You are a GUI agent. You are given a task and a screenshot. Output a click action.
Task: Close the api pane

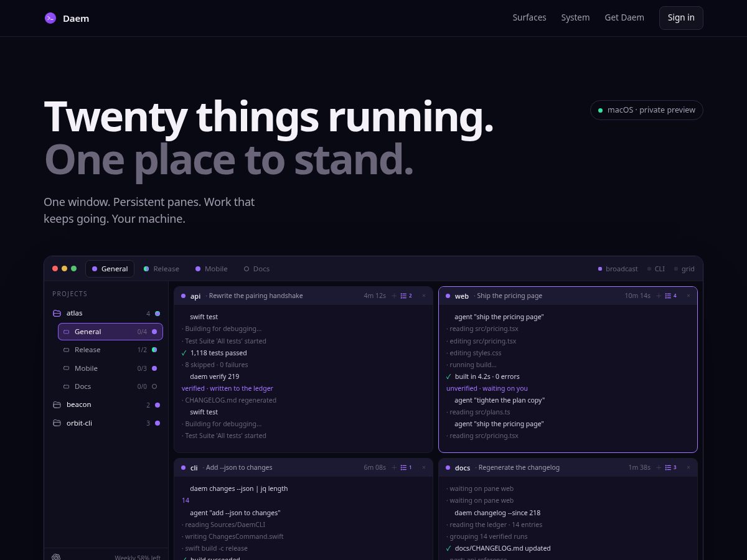point(424,296)
